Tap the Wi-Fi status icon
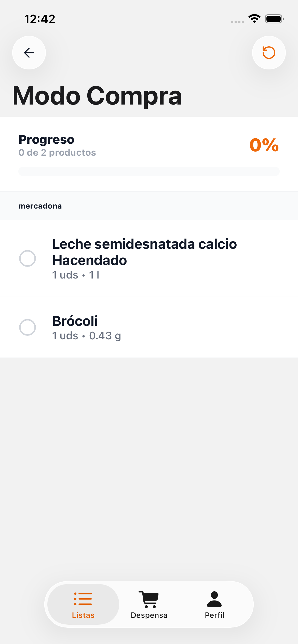 (254, 19)
